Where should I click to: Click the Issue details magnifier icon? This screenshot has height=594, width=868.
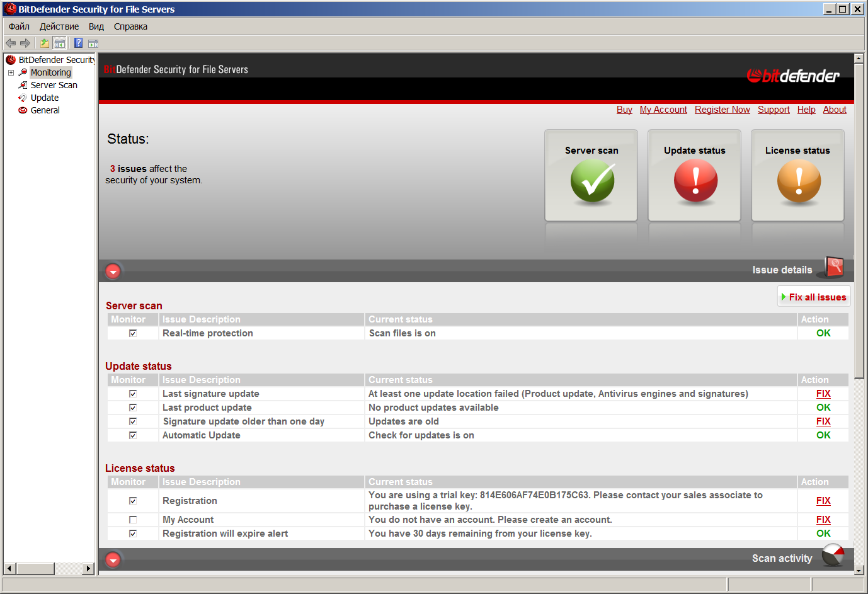(833, 268)
